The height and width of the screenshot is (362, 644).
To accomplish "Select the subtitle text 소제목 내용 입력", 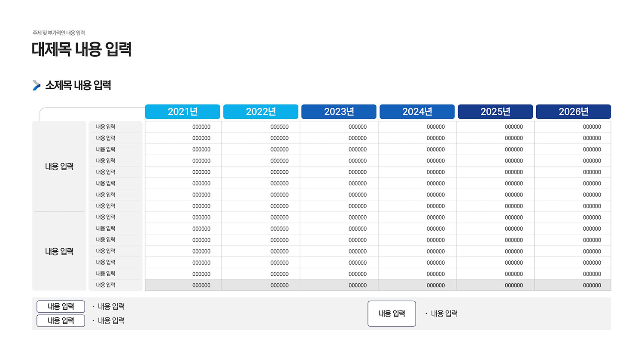I will (78, 85).
